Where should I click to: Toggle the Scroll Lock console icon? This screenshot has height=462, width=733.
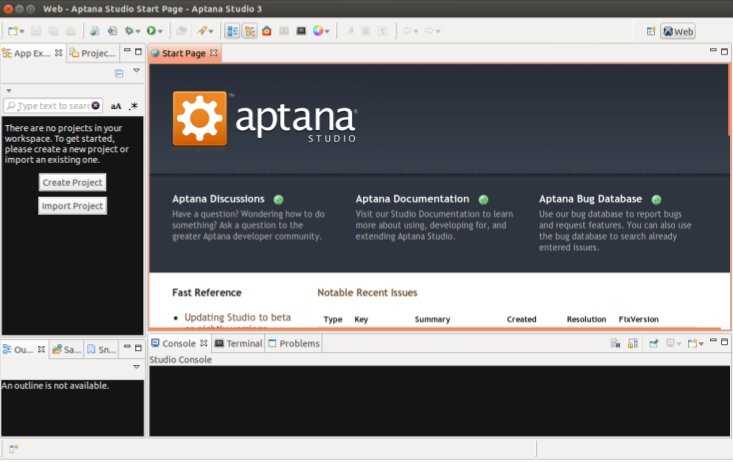[632, 344]
